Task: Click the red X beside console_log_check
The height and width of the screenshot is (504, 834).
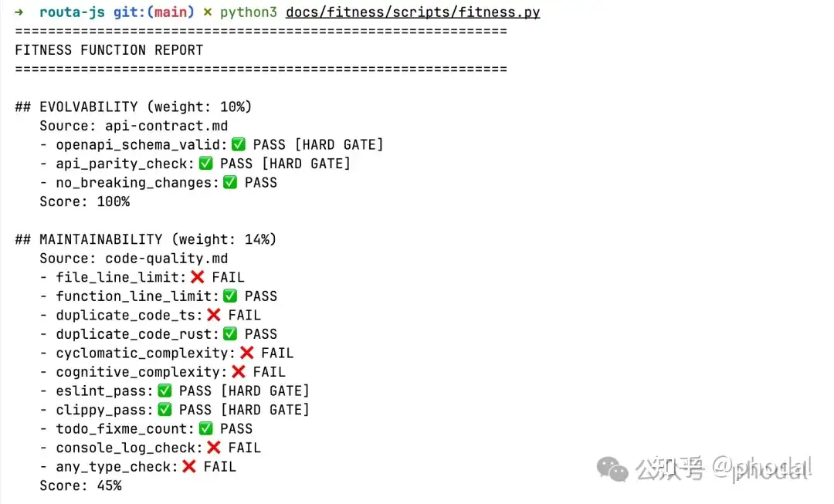Action: [214, 448]
